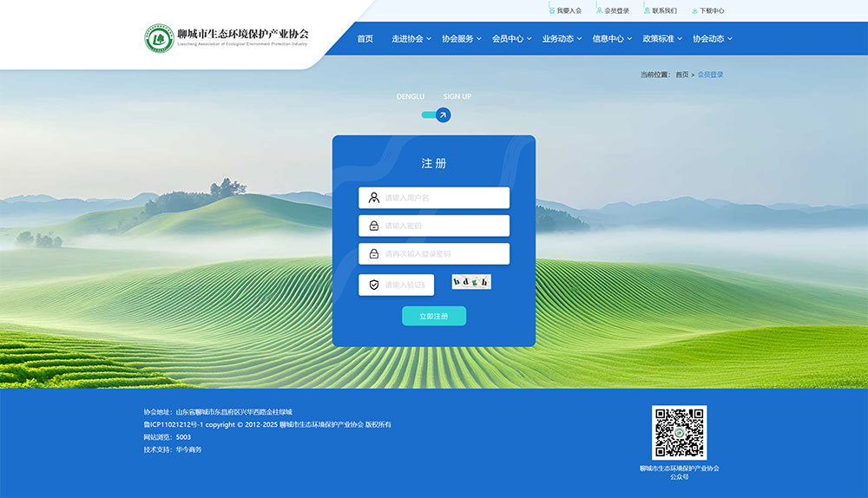Open 业务动态 navigation menu item
The image size is (868, 498).
click(561, 38)
